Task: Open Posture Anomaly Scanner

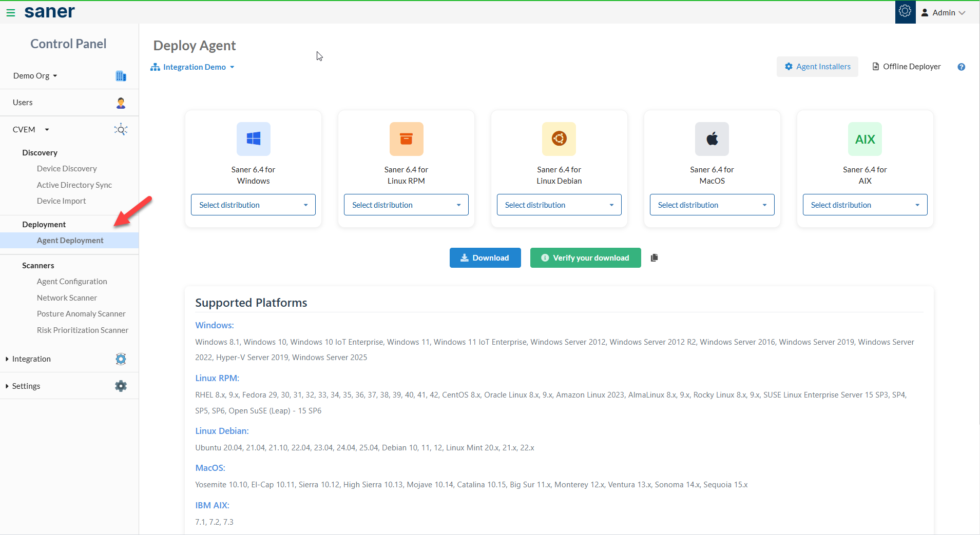Action: (x=81, y=314)
